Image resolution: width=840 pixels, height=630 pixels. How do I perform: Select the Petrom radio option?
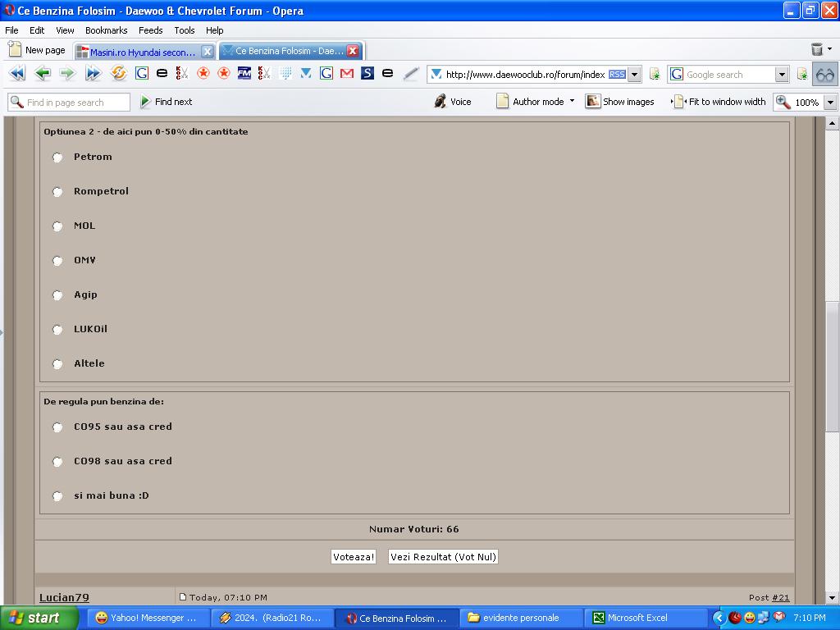click(57, 157)
